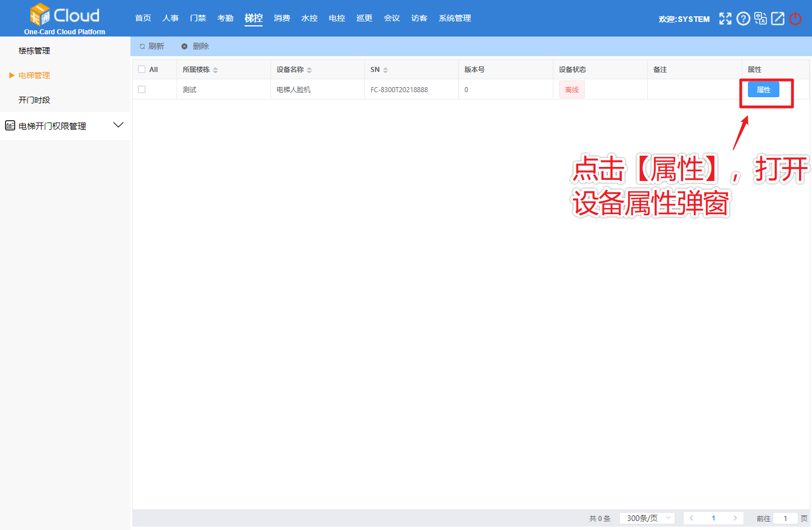
Task: Click the red power logout icon
Action: pyautogui.click(x=795, y=19)
